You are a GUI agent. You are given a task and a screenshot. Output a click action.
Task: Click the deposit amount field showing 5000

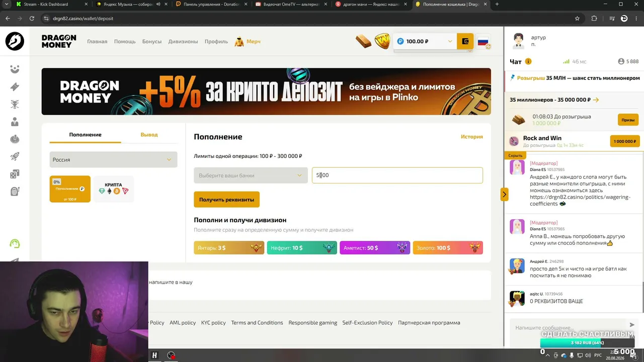click(397, 175)
